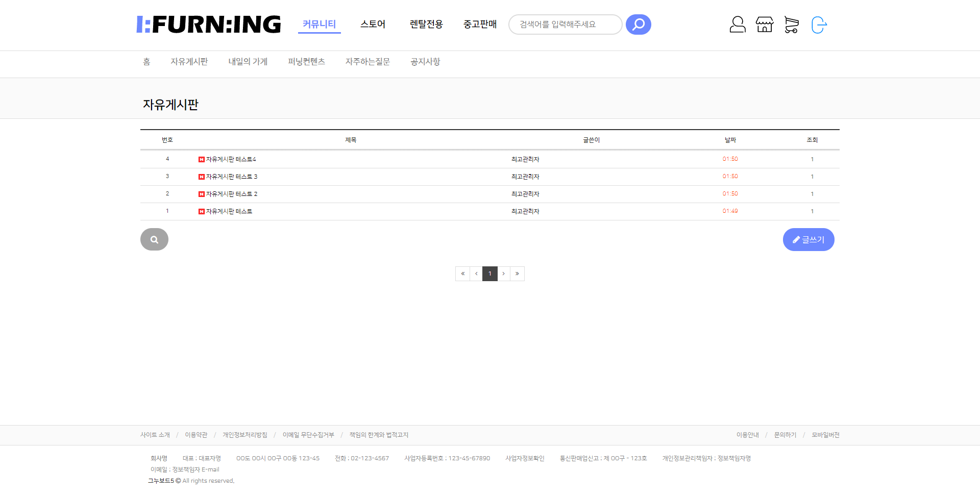
Task: Open the shopping cart icon
Action: pyautogui.click(x=791, y=24)
